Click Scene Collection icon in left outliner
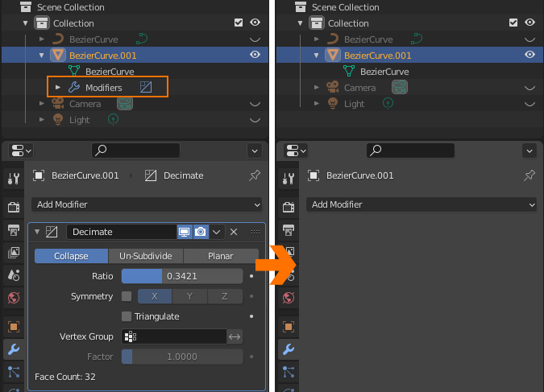544x392 pixels. [26, 7]
